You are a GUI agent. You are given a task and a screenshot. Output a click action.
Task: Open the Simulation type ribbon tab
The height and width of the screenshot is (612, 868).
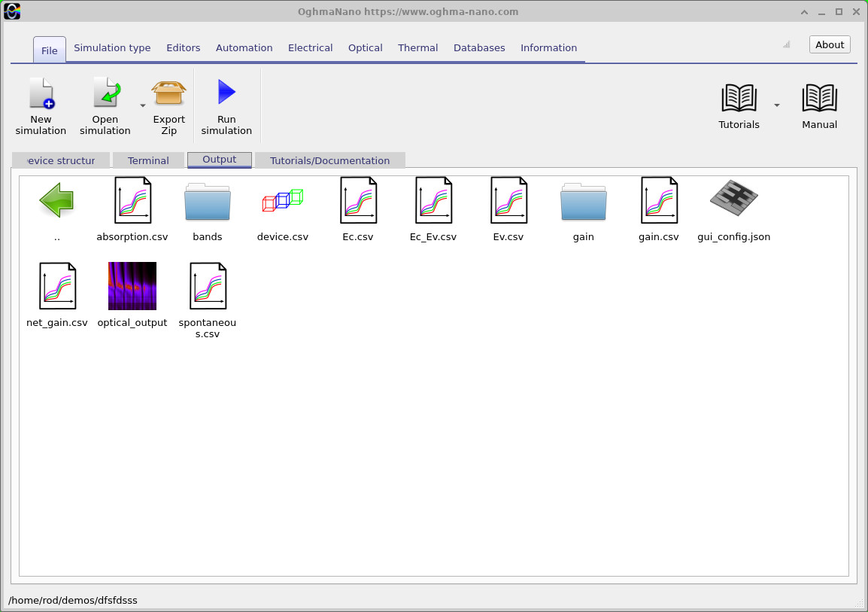pos(112,47)
